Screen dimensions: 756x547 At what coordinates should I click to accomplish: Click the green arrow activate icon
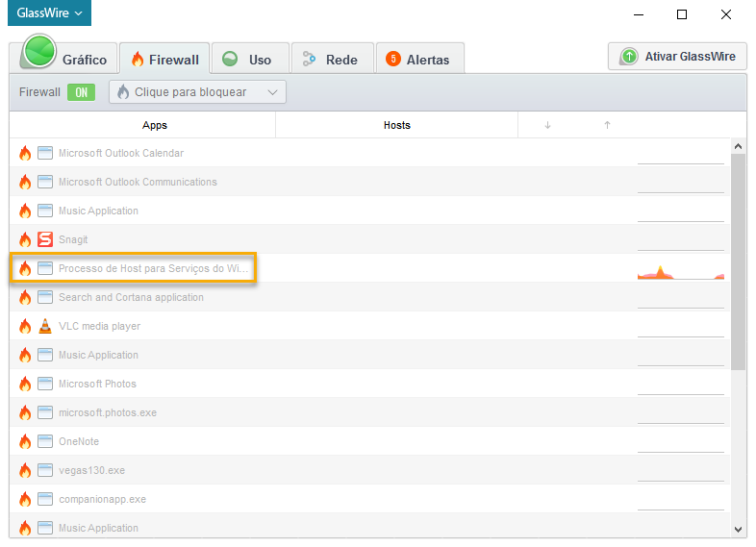coord(629,57)
